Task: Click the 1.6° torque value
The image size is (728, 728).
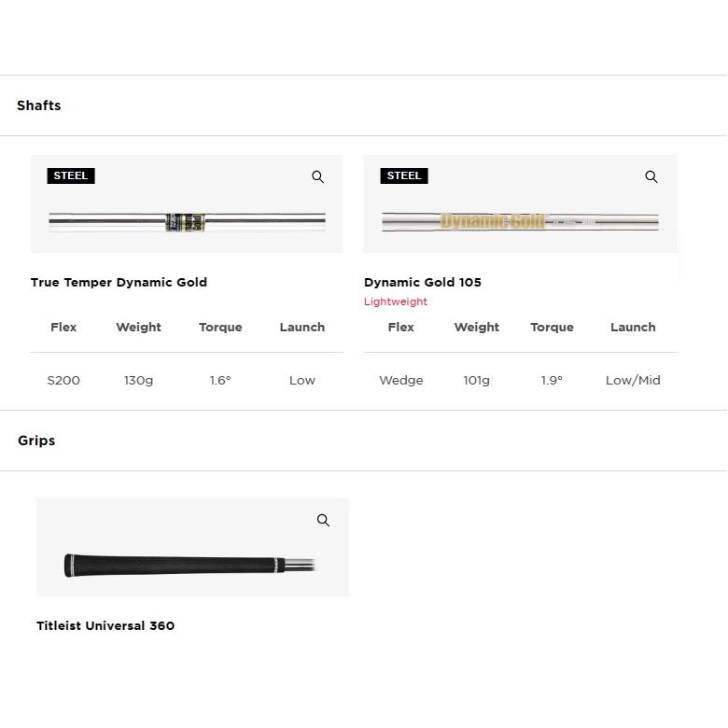Action: [x=220, y=380]
